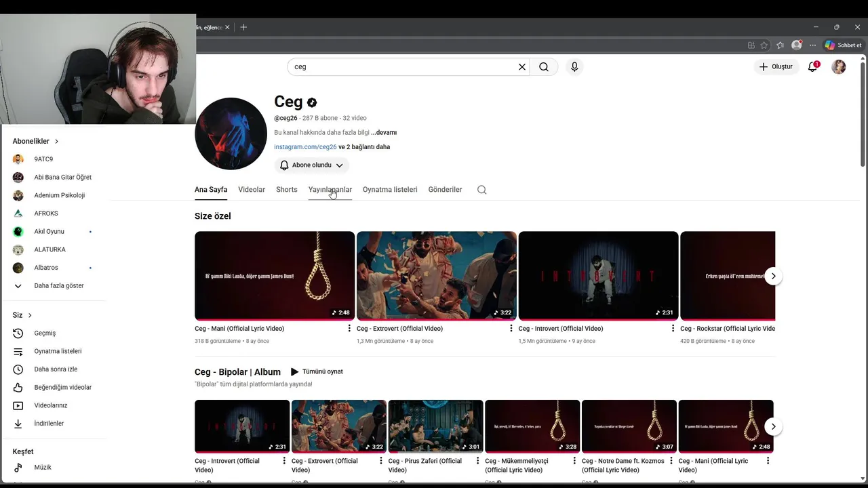Open the Ceg - Bipolar | Album playlist title

[x=237, y=372]
